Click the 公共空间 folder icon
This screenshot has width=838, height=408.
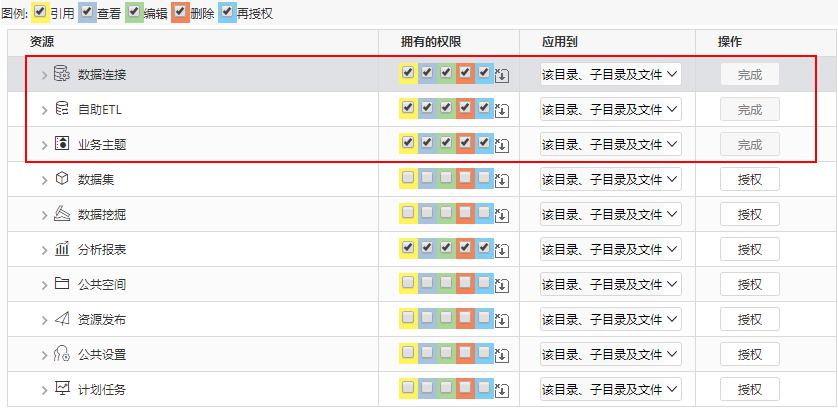(x=62, y=283)
